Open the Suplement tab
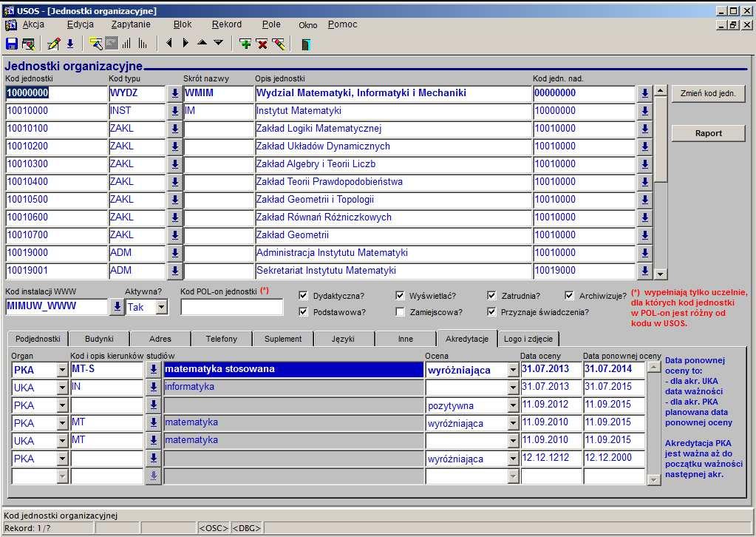 pyautogui.click(x=283, y=339)
